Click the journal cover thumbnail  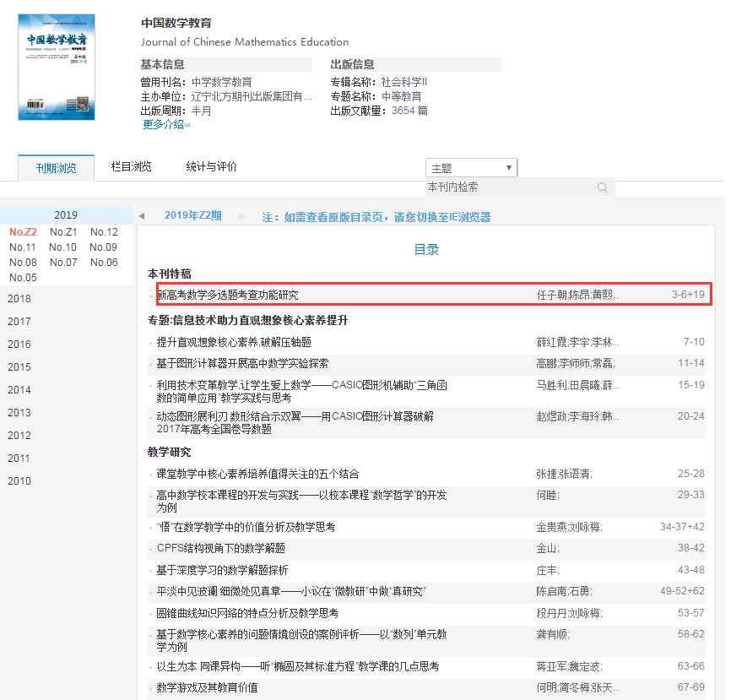(x=57, y=68)
